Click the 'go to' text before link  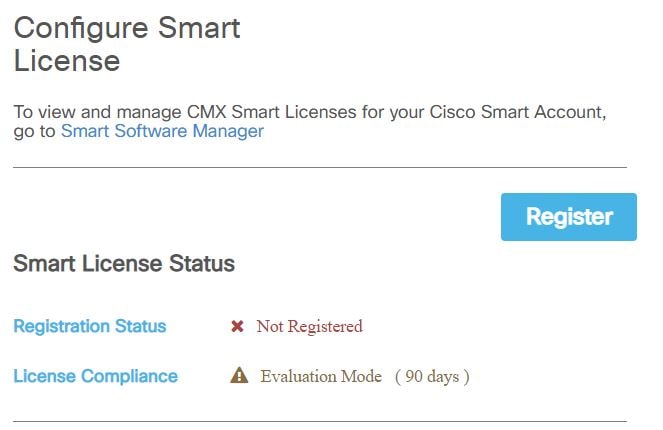(34, 131)
